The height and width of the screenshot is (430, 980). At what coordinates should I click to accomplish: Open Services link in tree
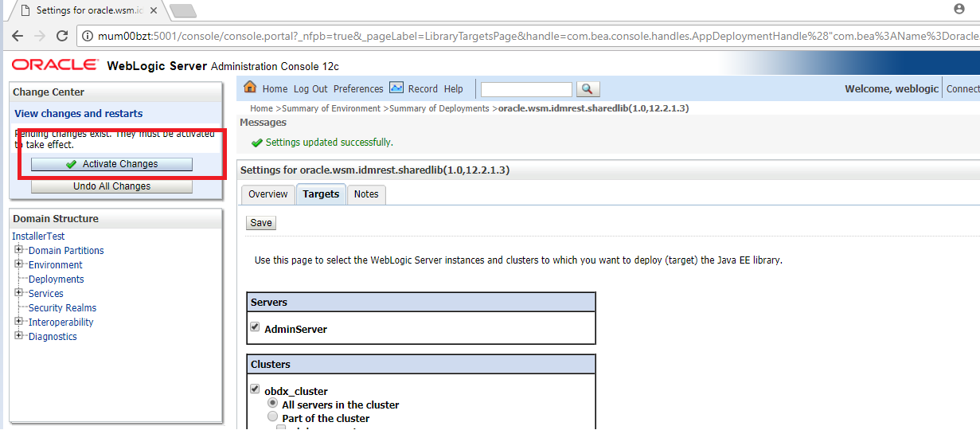(x=45, y=294)
